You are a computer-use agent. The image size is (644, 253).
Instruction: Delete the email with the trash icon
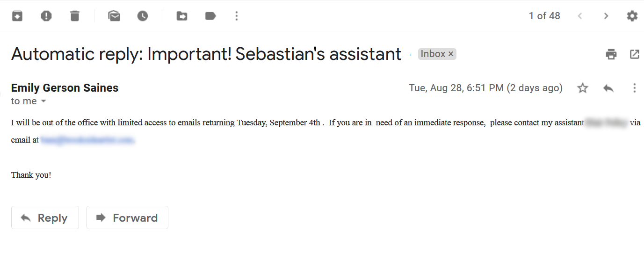(x=75, y=16)
